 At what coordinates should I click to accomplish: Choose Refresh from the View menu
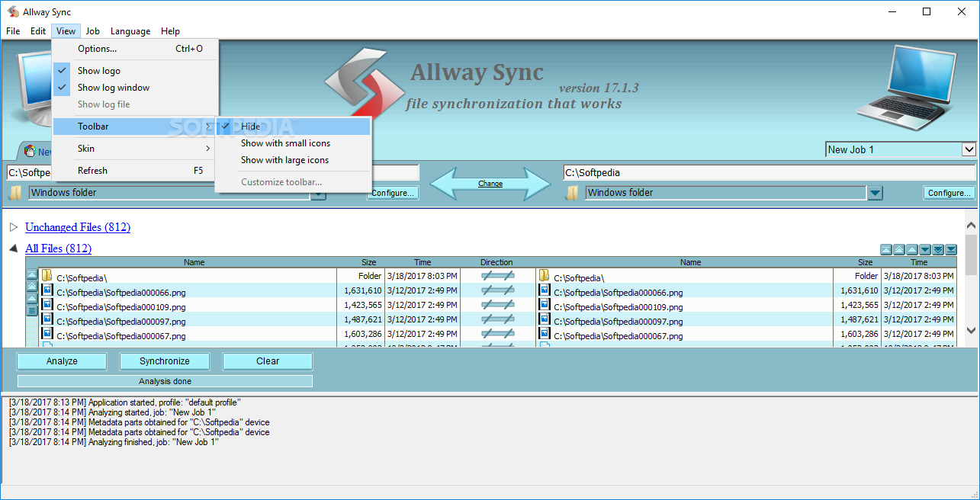[x=135, y=171]
